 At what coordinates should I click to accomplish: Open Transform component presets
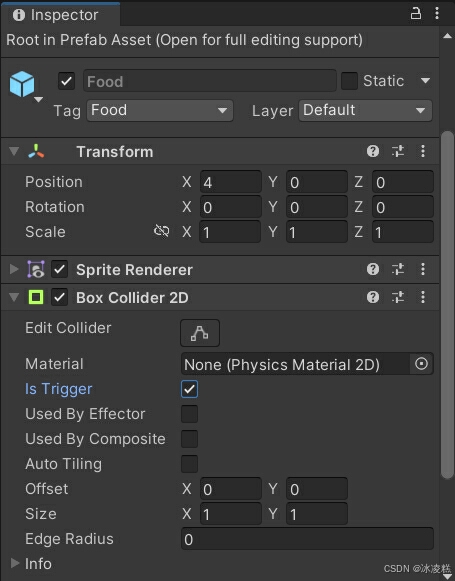tap(398, 151)
